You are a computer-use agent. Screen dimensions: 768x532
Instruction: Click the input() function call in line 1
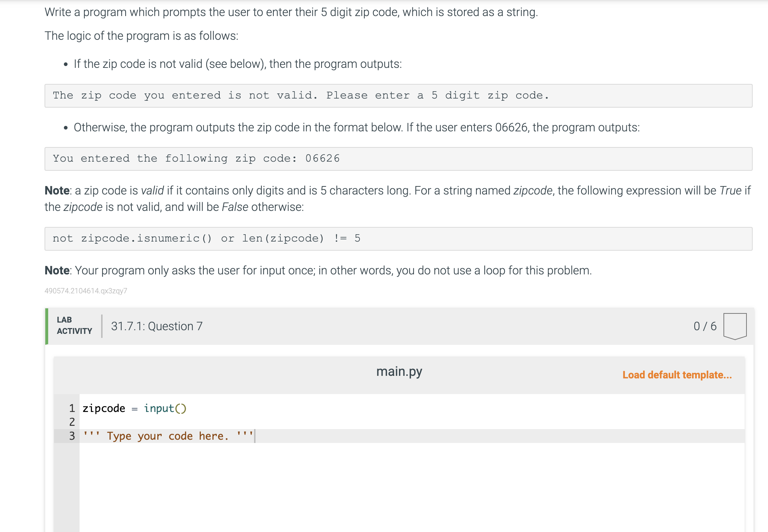point(165,408)
